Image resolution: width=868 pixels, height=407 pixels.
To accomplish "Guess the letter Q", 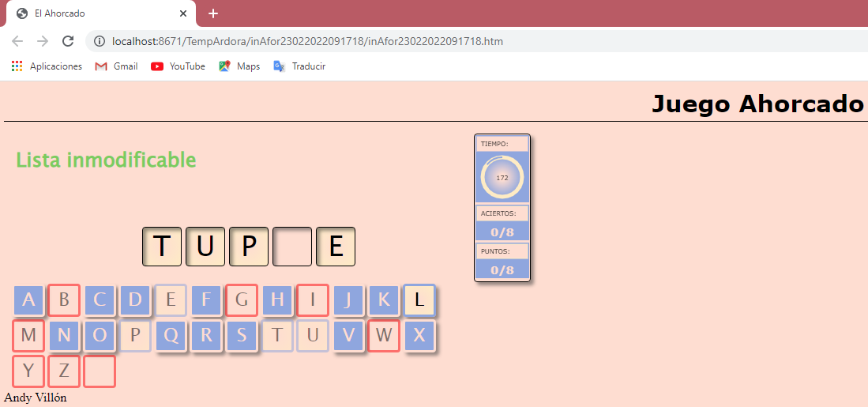I will [x=171, y=336].
